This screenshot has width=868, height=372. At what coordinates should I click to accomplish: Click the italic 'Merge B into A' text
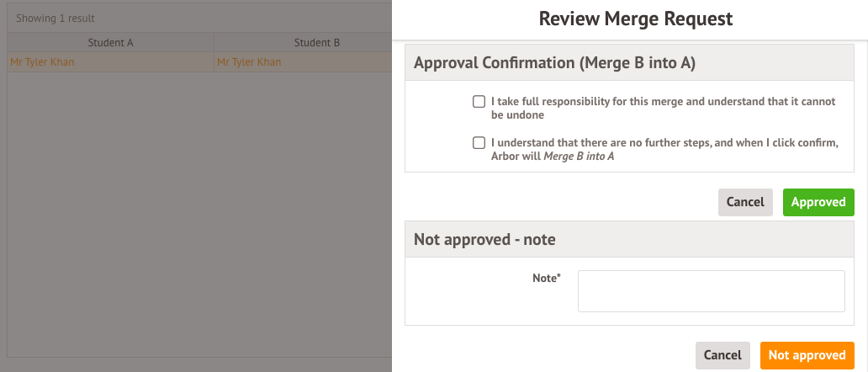(579, 156)
